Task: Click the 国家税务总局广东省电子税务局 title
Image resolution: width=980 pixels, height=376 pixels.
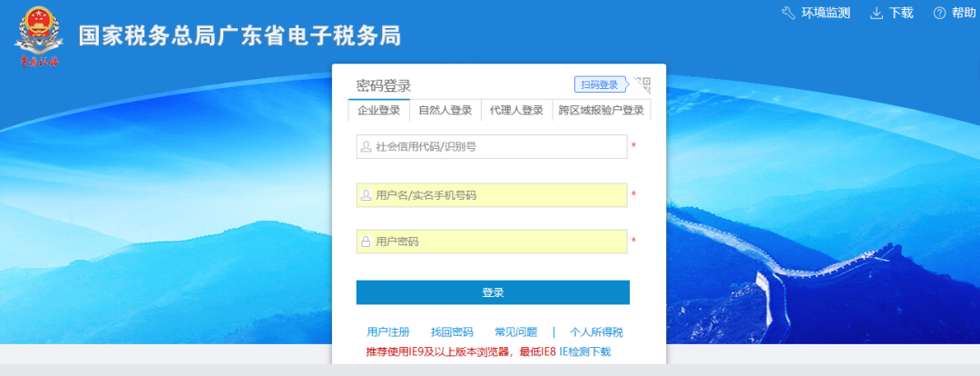Action: point(240,36)
